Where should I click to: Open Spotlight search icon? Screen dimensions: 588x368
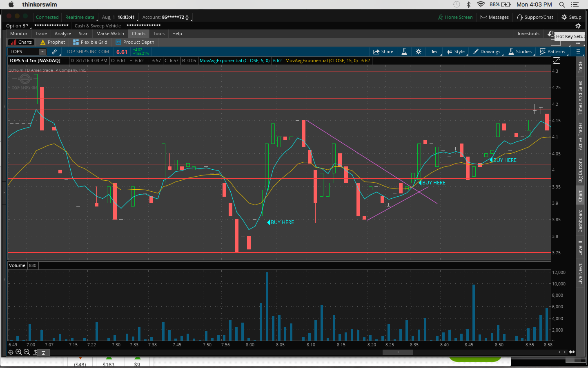(562, 4)
